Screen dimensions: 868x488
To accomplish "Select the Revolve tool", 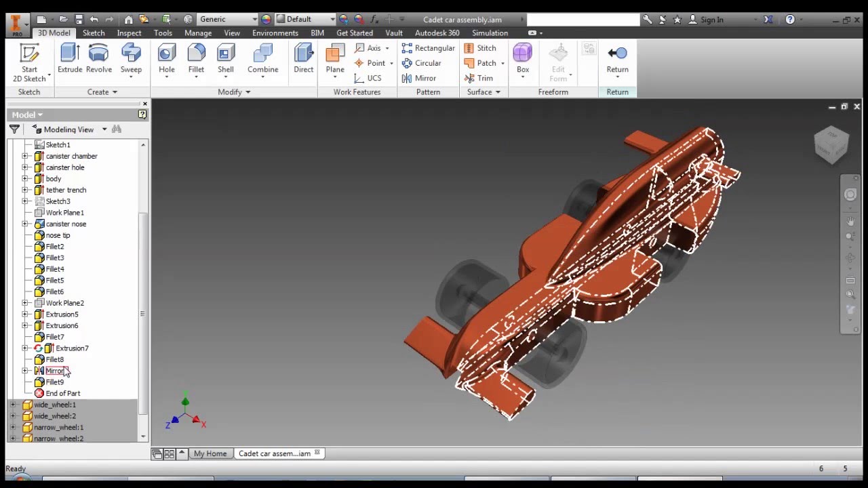I will click(99, 59).
